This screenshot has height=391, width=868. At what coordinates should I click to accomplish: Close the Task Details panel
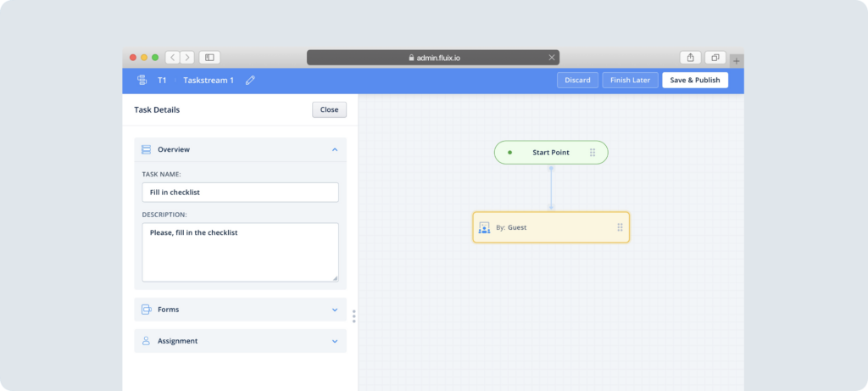pos(329,109)
